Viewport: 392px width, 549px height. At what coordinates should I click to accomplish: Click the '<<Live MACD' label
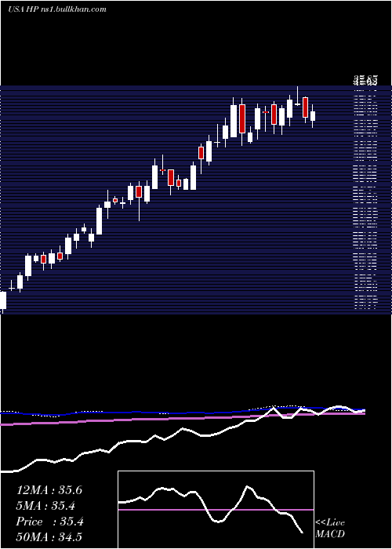point(330,528)
